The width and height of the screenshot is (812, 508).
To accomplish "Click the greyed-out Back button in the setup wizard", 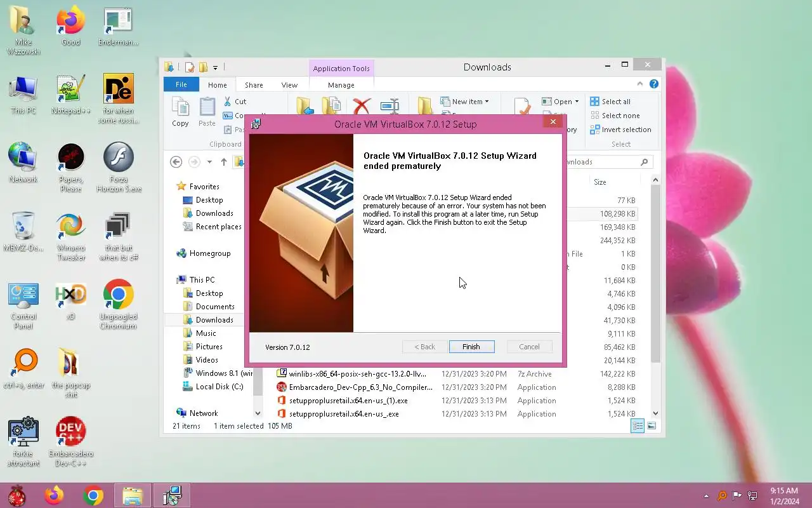I will coord(424,347).
